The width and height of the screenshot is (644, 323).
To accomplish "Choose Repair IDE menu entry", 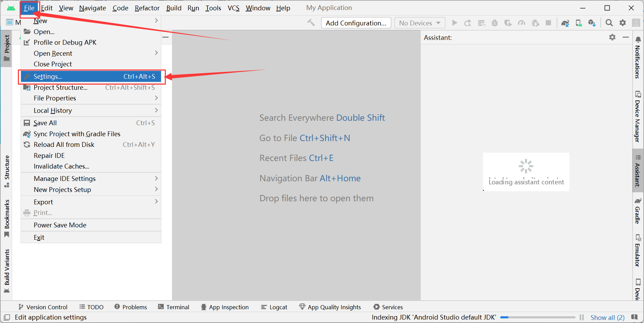I will point(91,155).
